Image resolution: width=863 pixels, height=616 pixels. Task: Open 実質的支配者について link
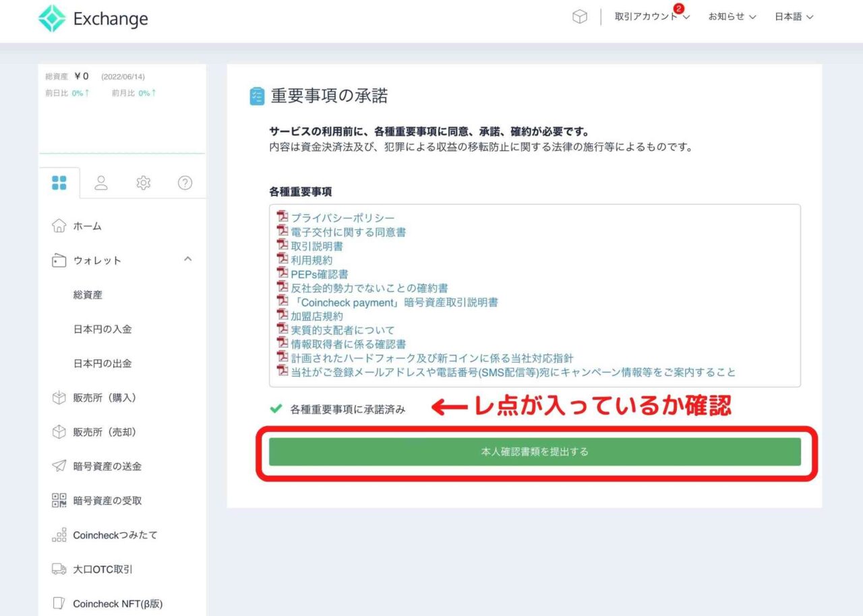pos(343,330)
